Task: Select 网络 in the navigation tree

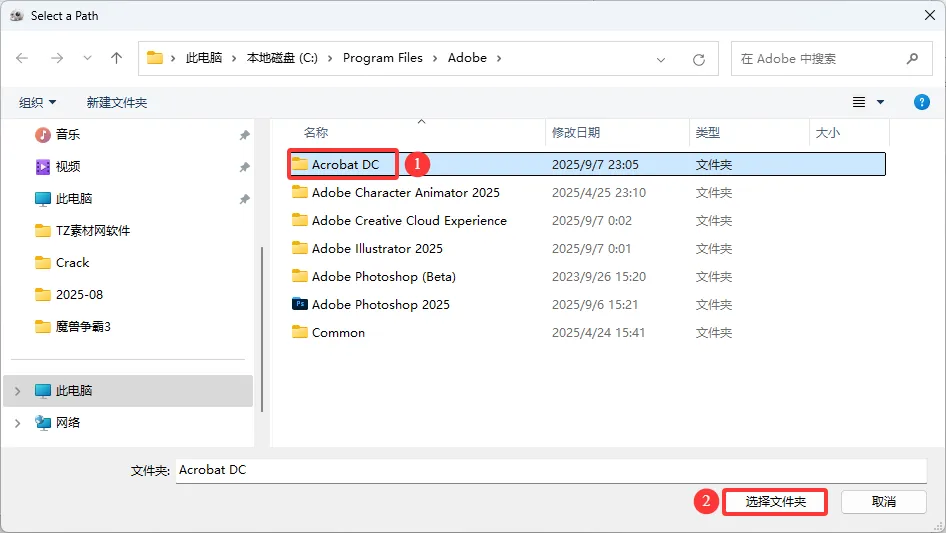Action: click(68, 423)
